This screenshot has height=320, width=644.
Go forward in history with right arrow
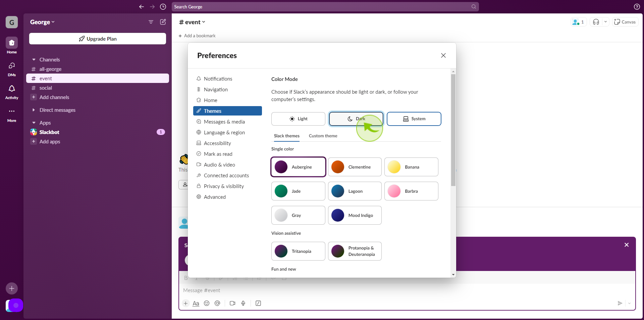152,7
